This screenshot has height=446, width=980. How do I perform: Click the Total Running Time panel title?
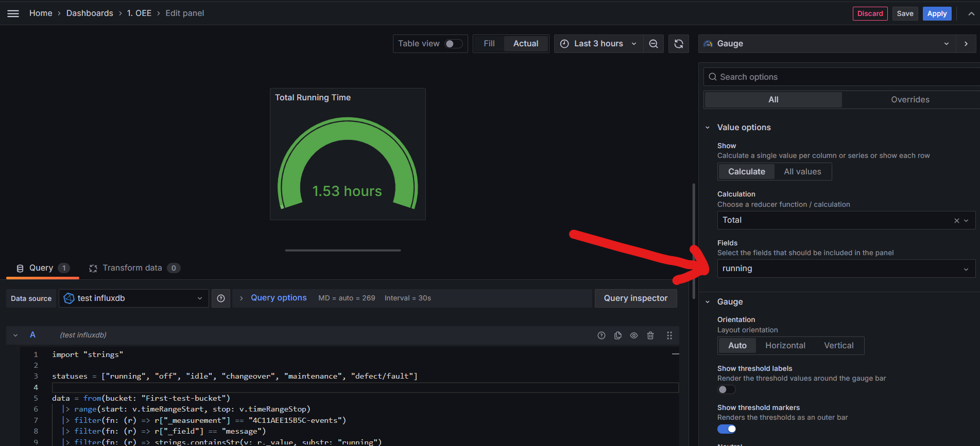[x=313, y=98]
